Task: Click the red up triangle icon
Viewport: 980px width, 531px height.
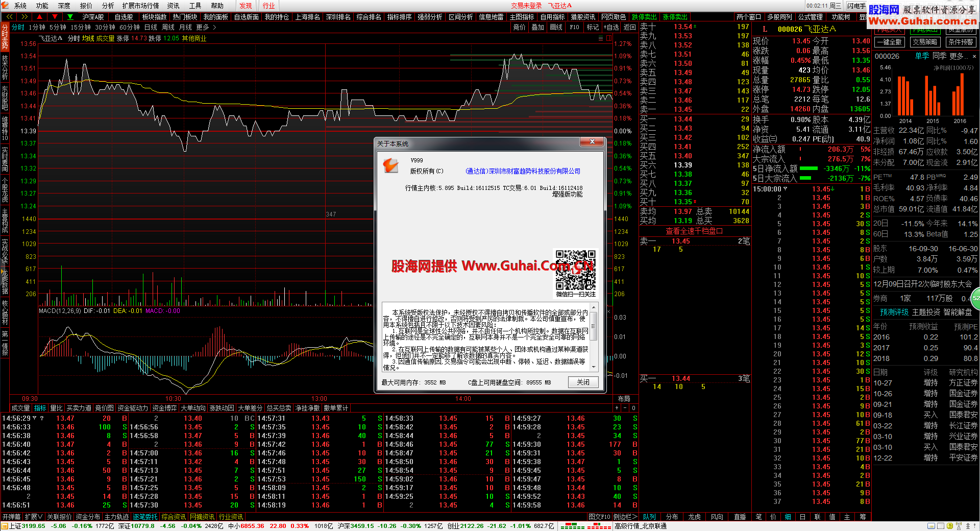Action: pos(39,17)
